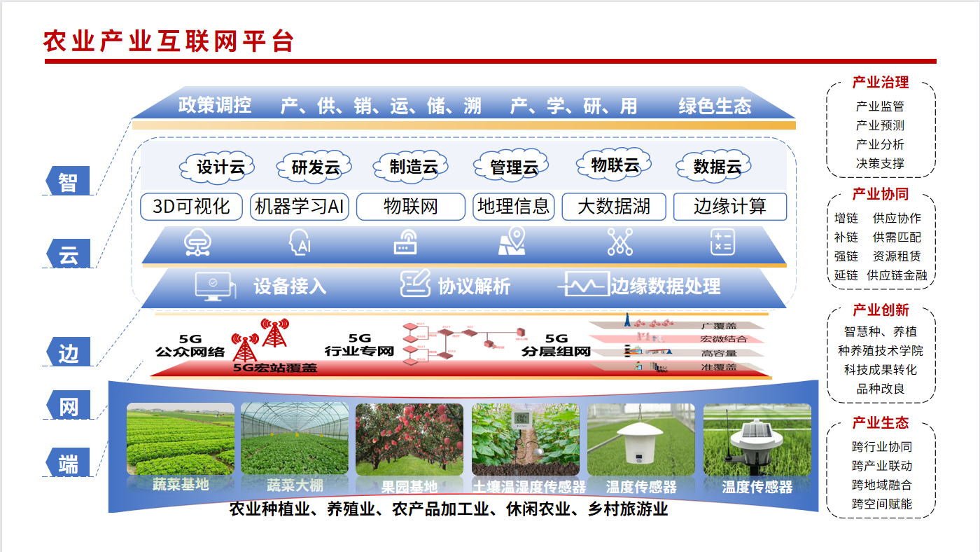980x552 pixels.
Task: Click the 产业生态 heading
Action: click(881, 423)
